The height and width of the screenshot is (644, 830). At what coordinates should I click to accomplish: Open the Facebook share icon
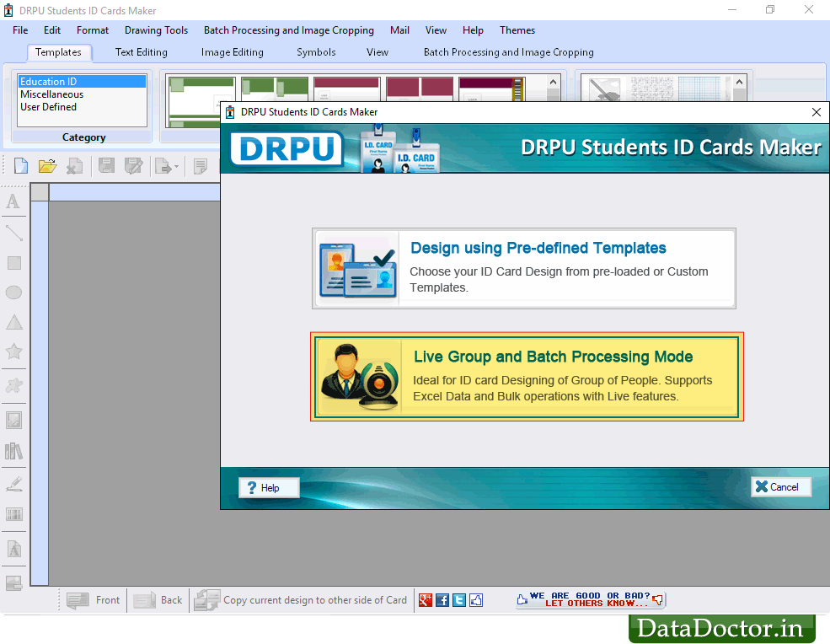click(x=442, y=600)
